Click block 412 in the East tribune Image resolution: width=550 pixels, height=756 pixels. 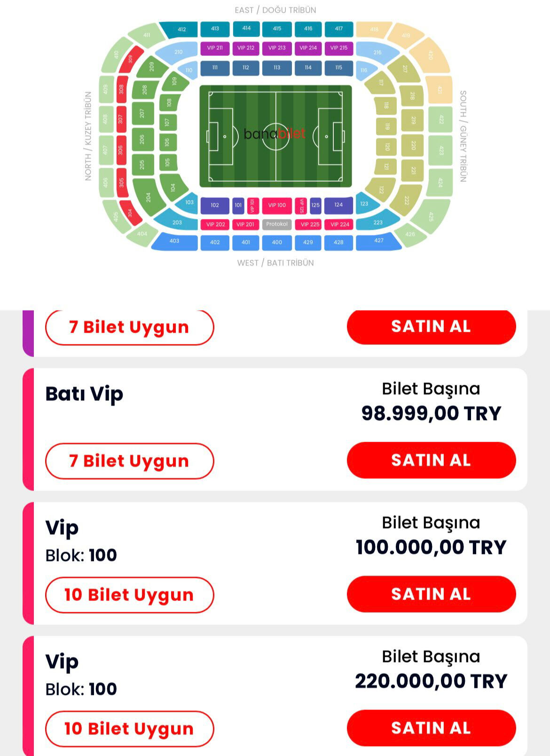(x=181, y=29)
